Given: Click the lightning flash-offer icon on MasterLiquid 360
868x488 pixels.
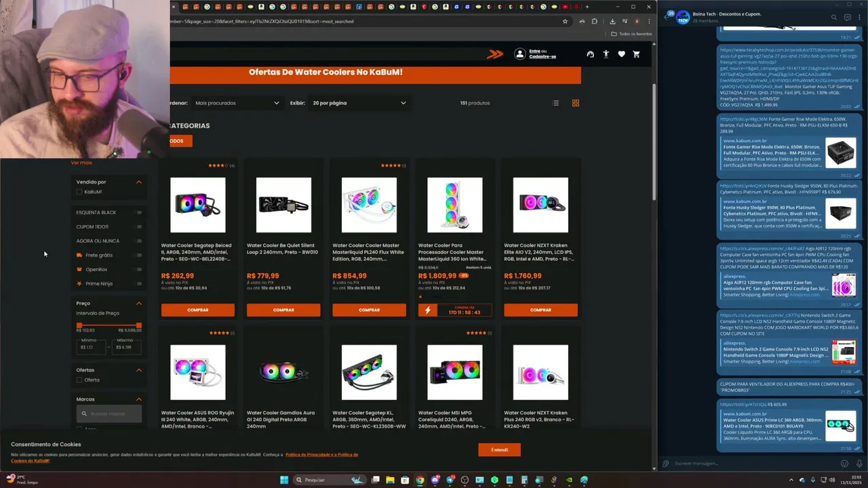Looking at the screenshot, I should point(427,310).
